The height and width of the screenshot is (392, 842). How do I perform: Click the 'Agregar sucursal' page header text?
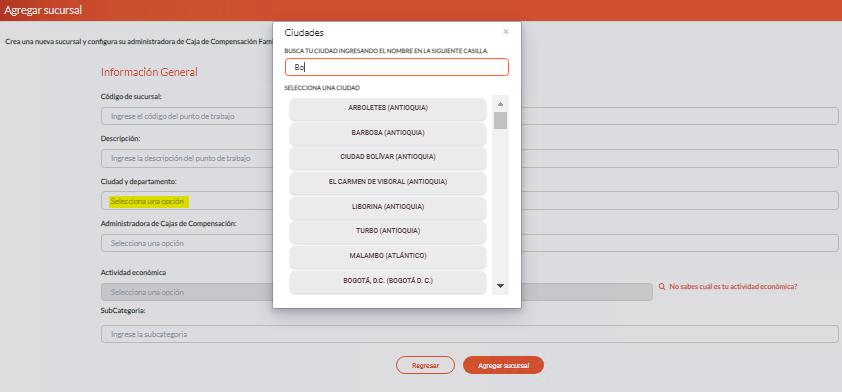43,10
